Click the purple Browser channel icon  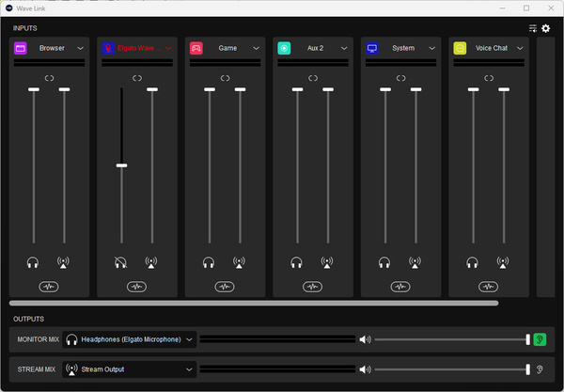pos(21,48)
